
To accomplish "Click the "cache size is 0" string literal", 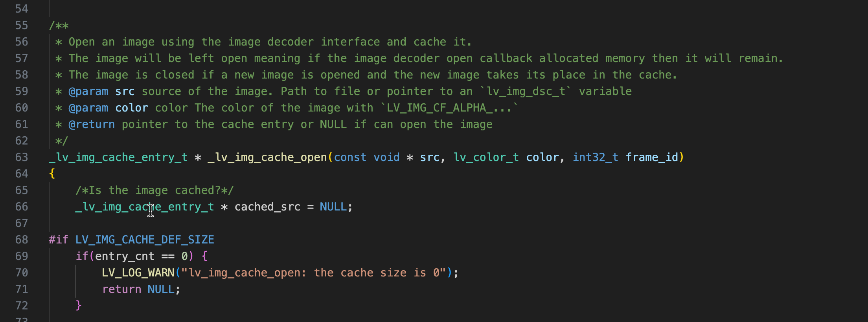I will (x=313, y=273).
